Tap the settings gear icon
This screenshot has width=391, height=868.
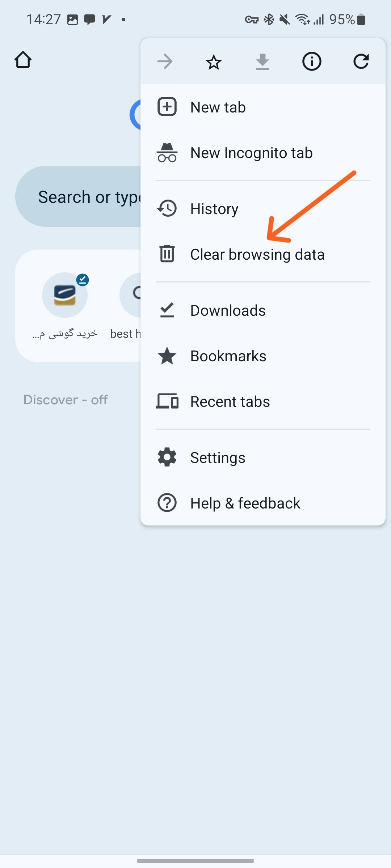[167, 457]
